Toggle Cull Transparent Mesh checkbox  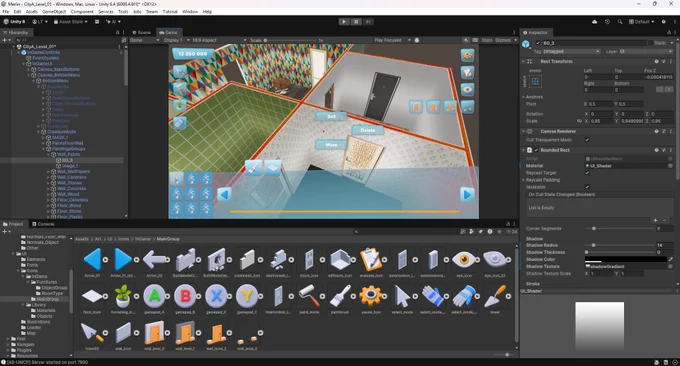tap(587, 140)
